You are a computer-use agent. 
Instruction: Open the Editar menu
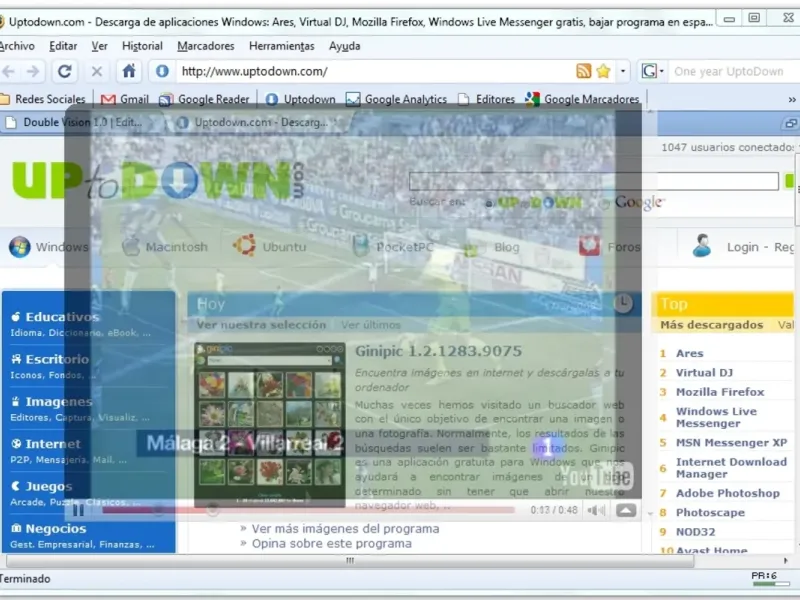pos(63,46)
